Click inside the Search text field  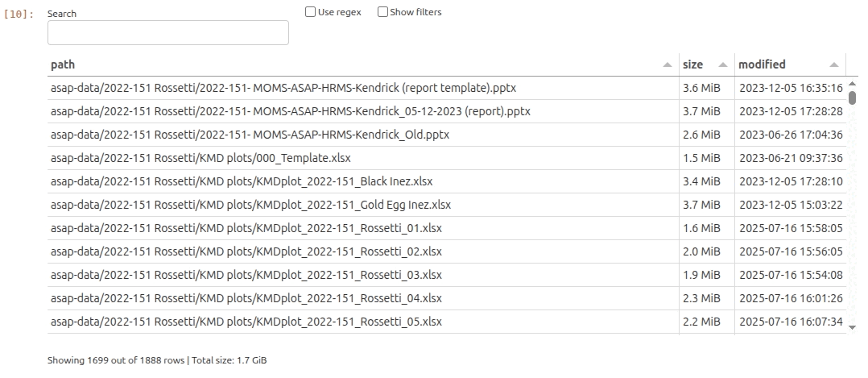click(167, 33)
